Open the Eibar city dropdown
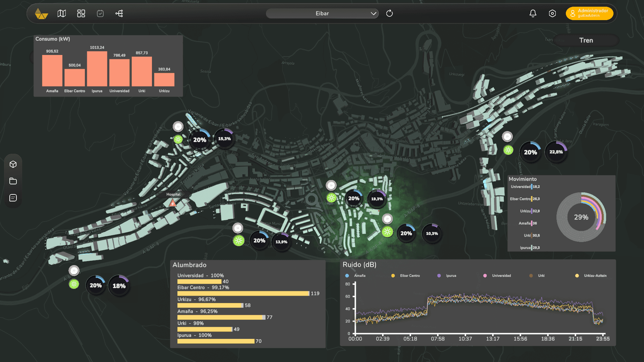The height and width of the screenshot is (362, 644). pyautogui.click(x=322, y=13)
